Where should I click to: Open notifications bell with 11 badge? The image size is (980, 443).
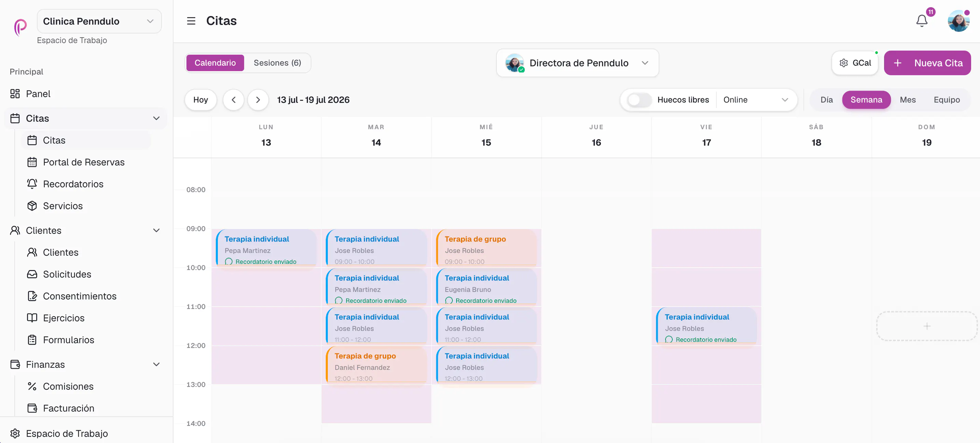pyautogui.click(x=922, y=21)
